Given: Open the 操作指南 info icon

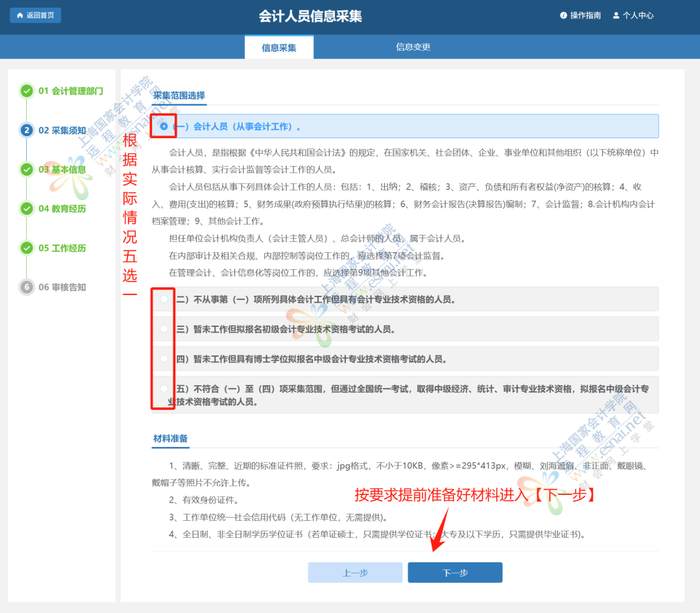Looking at the screenshot, I should (563, 16).
